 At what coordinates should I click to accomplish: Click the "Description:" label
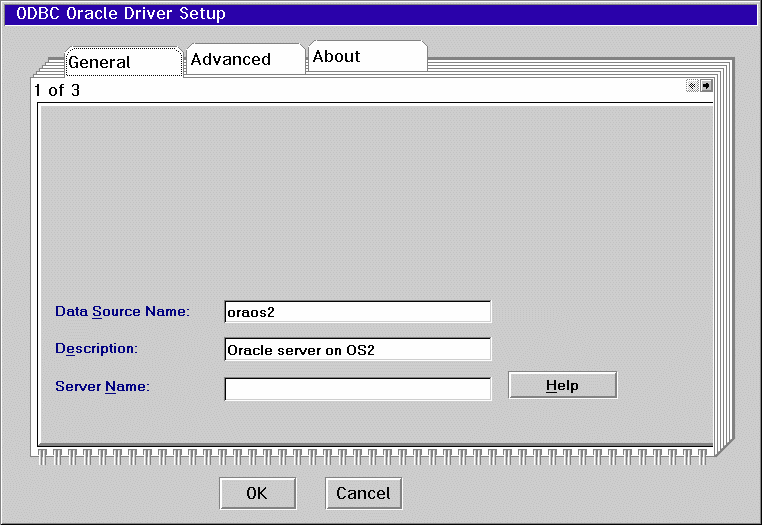click(x=96, y=349)
